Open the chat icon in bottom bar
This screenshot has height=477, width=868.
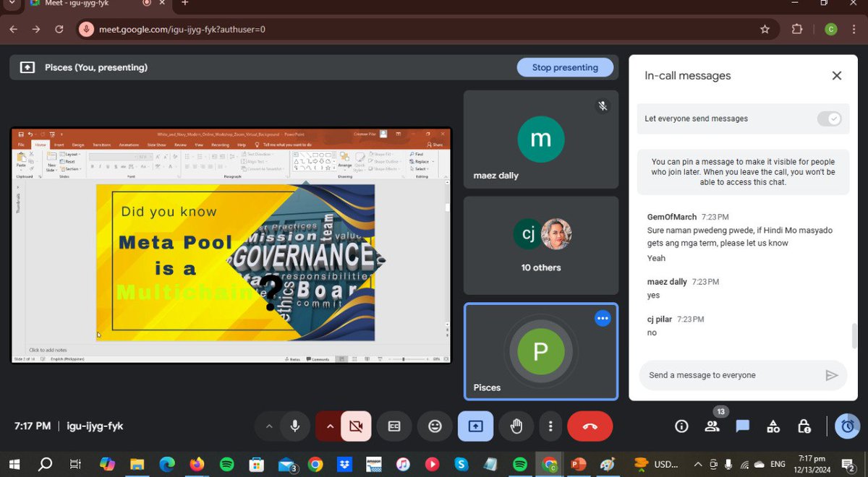point(743,426)
